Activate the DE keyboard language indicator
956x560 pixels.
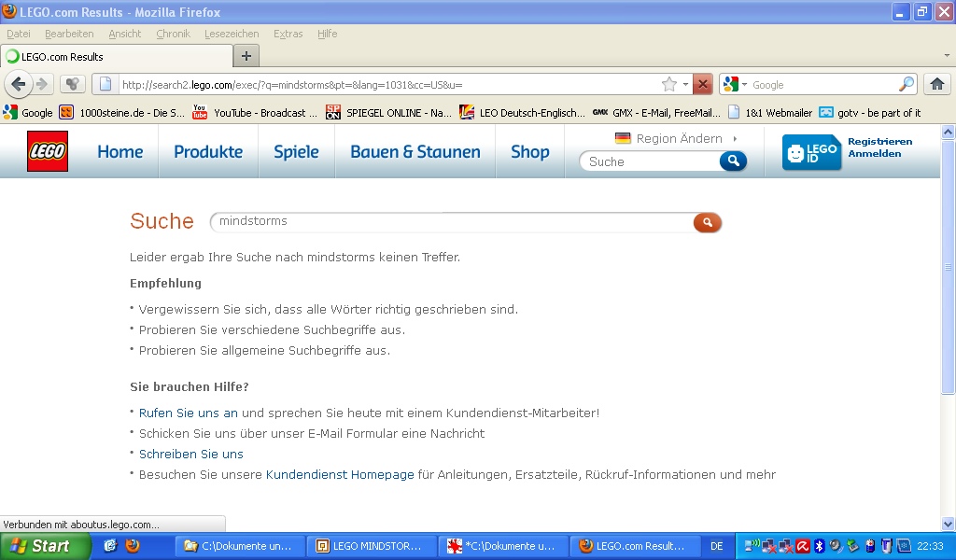719,546
